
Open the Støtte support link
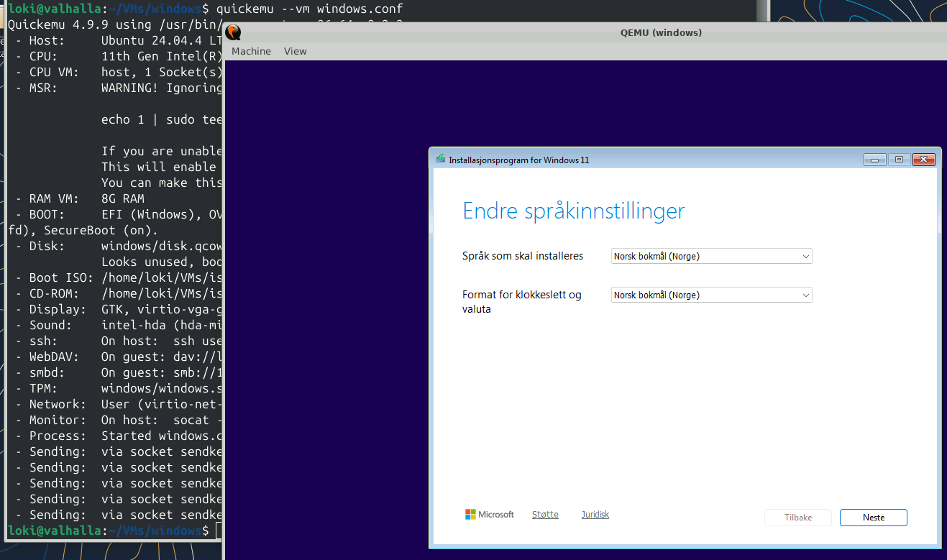click(544, 514)
